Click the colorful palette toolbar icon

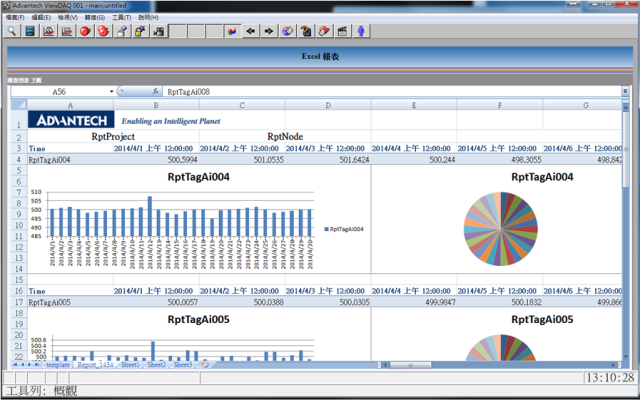[233, 31]
